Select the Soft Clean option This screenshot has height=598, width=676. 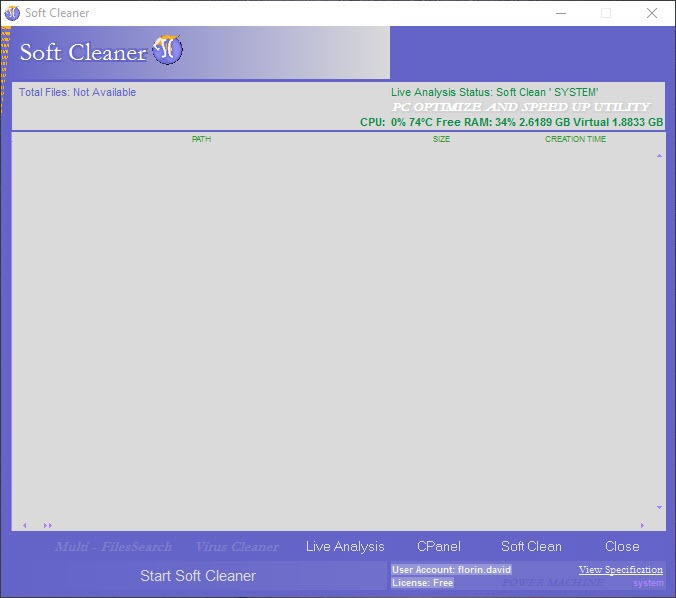point(531,546)
